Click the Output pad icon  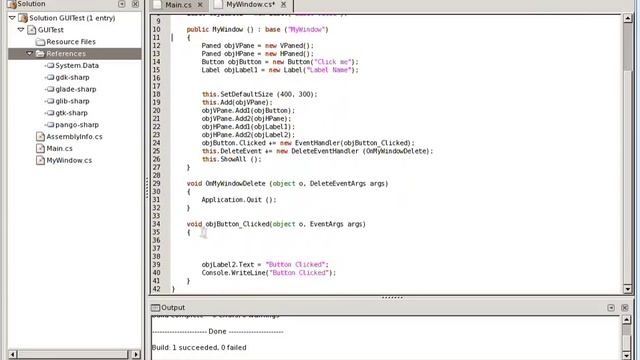point(155,307)
